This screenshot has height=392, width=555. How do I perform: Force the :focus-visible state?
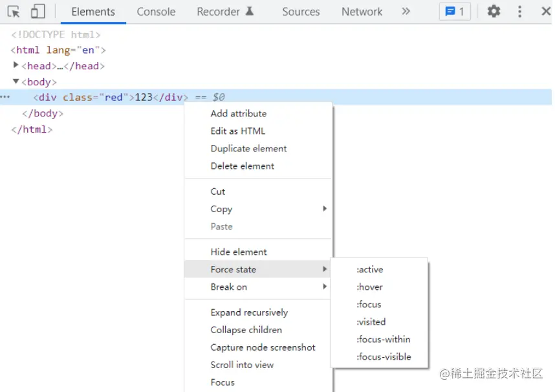click(379, 356)
